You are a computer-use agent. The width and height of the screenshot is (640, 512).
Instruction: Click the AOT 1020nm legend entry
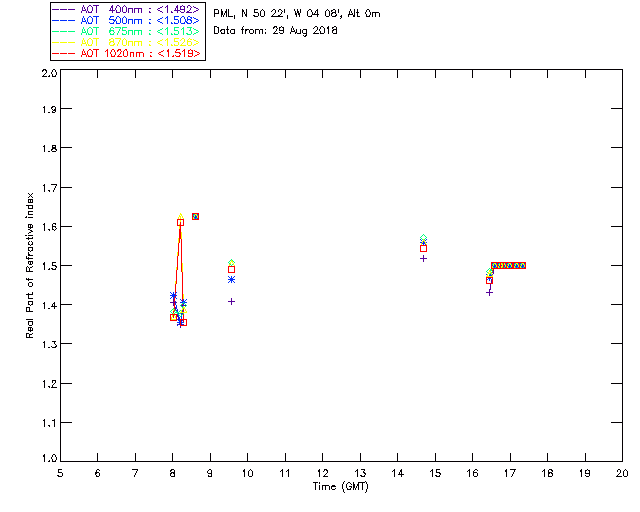point(126,53)
